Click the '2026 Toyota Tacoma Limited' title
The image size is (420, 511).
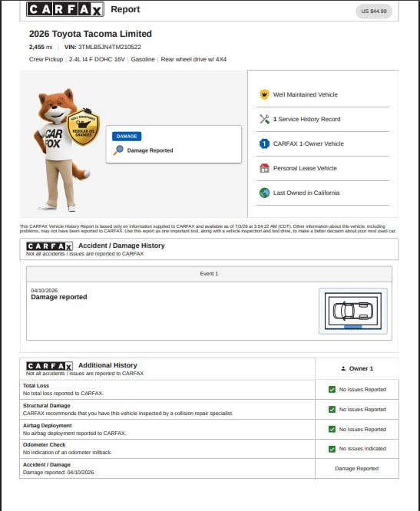(x=91, y=34)
